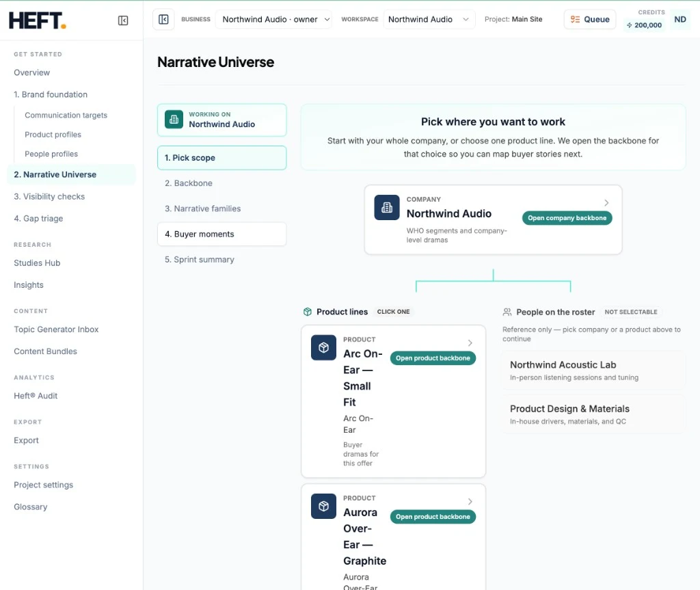Screen dimensions: 700x590
Task: Expand the Company card chevron arrow
Action: [606, 203]
